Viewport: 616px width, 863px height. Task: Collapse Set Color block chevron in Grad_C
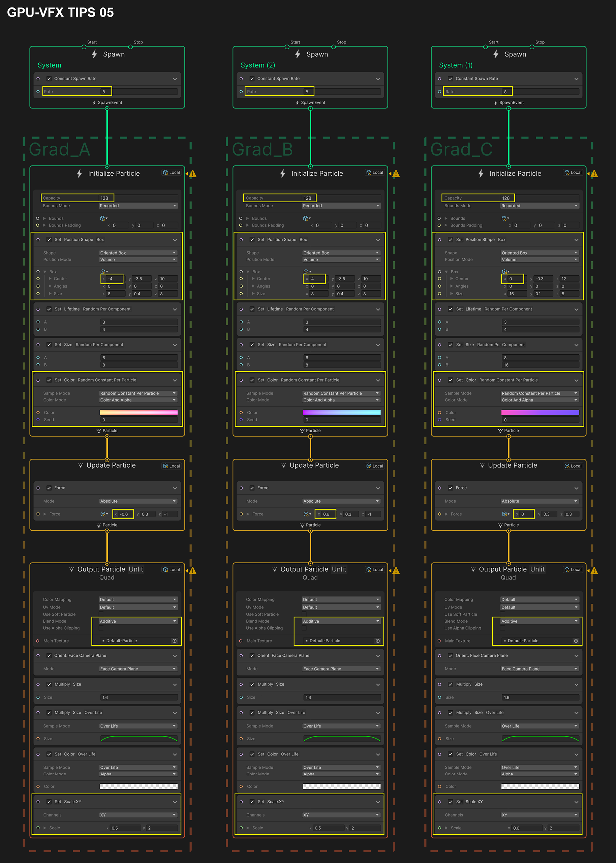pos(576,380)
